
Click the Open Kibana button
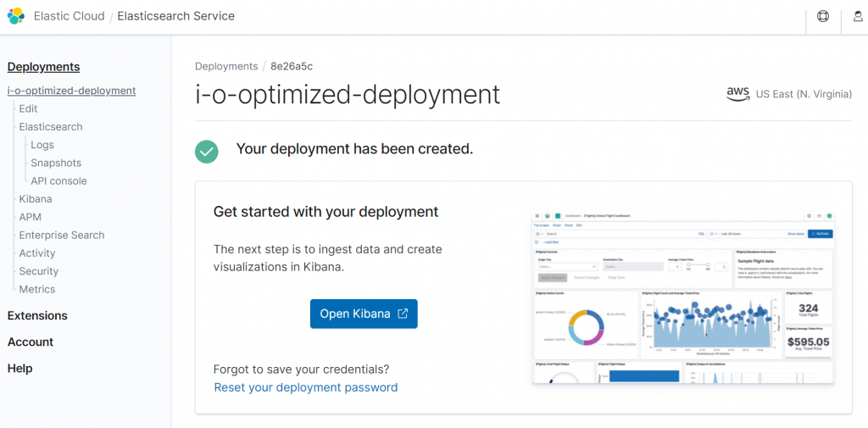tap(364, 314)
